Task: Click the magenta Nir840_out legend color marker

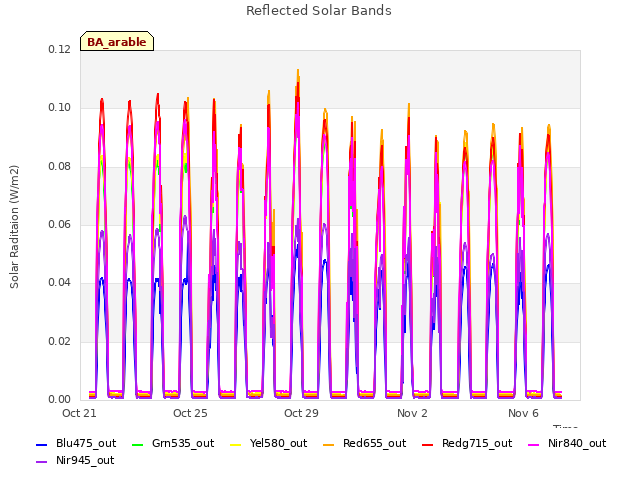Action: point(533,444)
